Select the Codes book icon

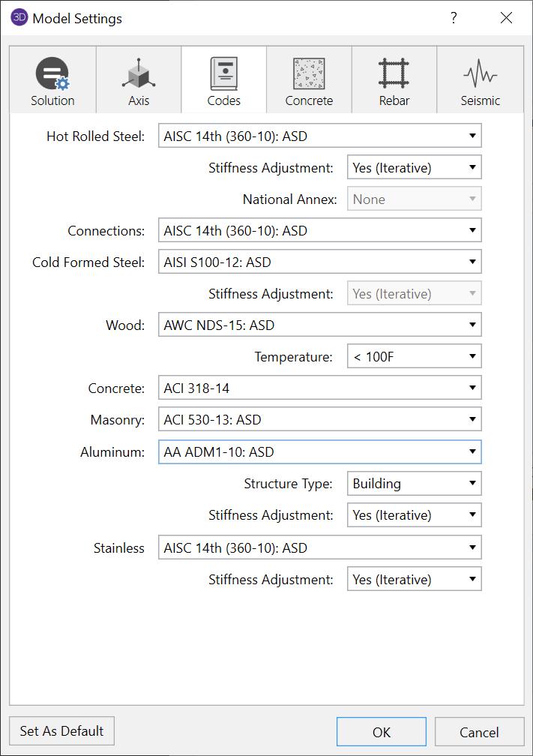[x=223, y=73]
